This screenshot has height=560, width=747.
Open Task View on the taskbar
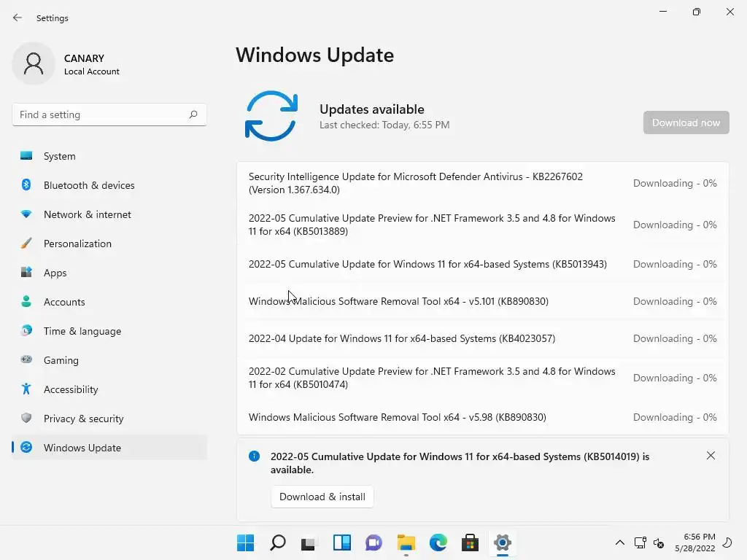(x=309, y=542)
